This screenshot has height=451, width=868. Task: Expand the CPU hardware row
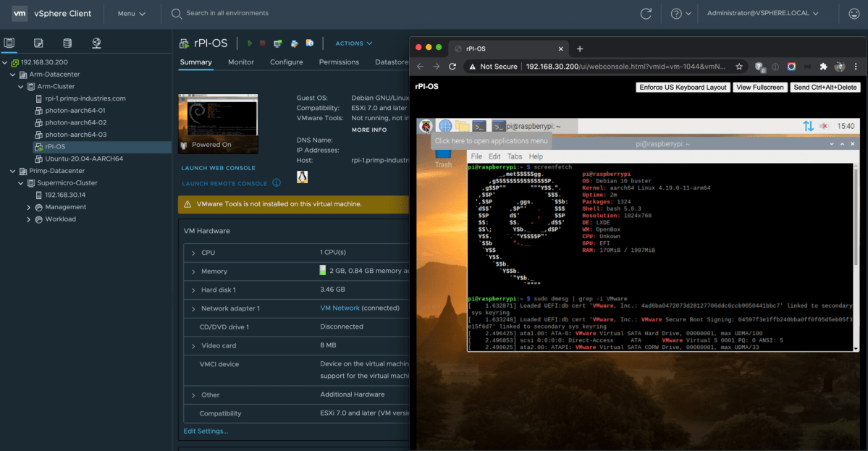click(x=193, y=253)
